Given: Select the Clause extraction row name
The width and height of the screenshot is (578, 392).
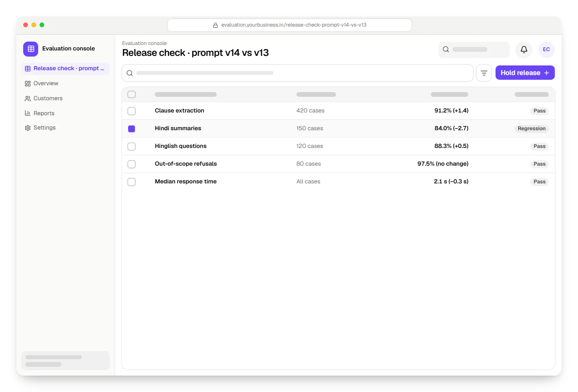Looking at the screenshot, I should click(x=179, y=110).
